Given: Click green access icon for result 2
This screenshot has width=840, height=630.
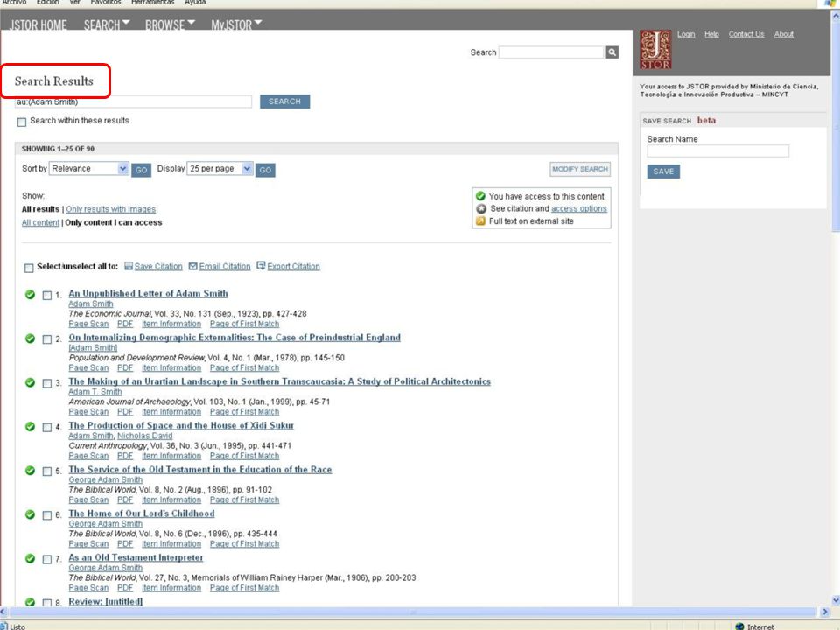Looking at the screenshot, I should 30,338.
